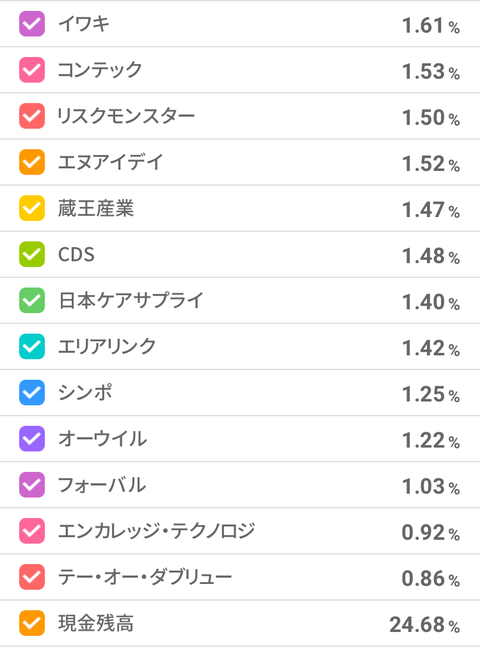Select the エンカレッジ・テクノロジ stock name
The image size is (480, 648).
[156, 531]
